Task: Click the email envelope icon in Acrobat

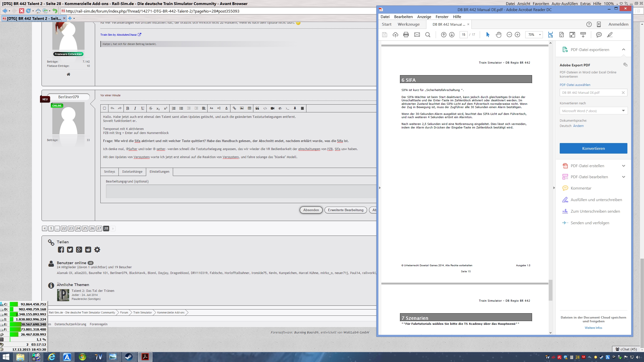Action: [x=417, y=35]
